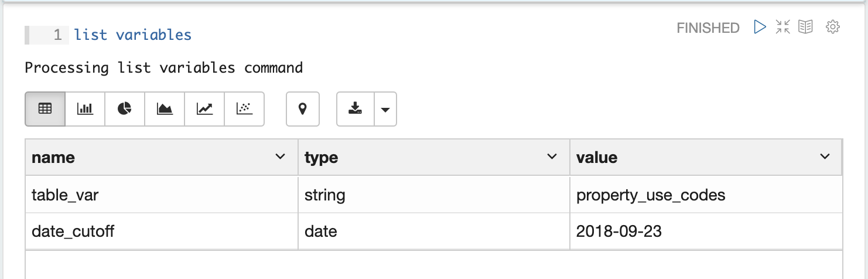Open the name column menu

(281, 157)
